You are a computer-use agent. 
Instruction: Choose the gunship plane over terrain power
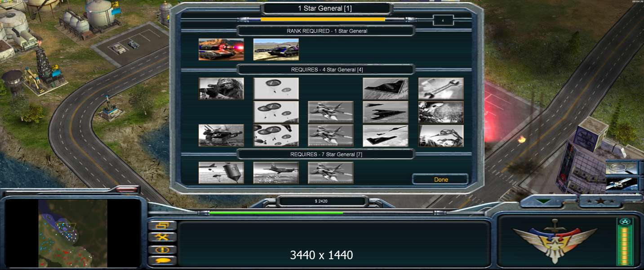tap(276, 173)
